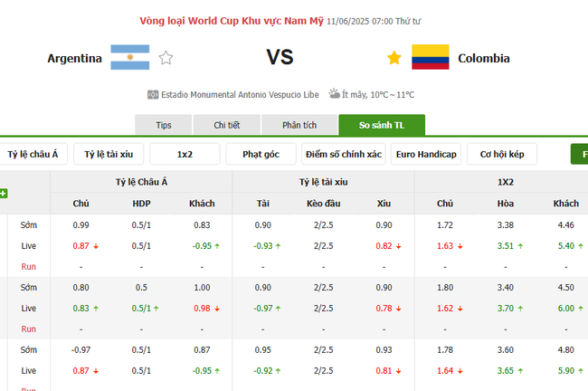Select the Euro Handicap button
588x391 pixels.
click(x=426, y=155)
